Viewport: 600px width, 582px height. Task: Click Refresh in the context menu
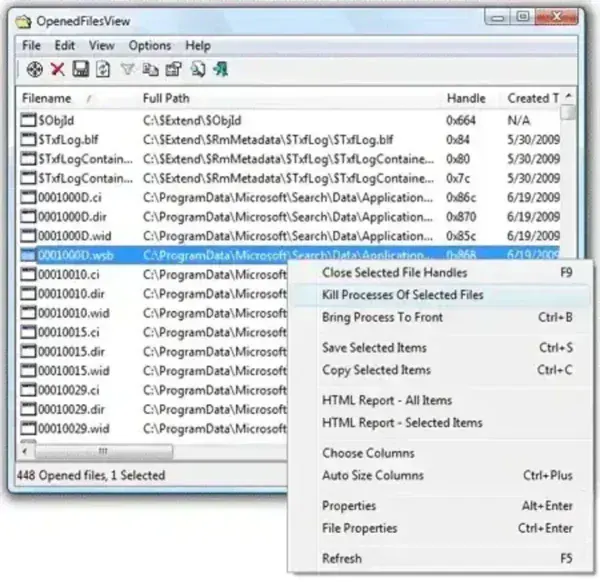click(x=440, y=559)
